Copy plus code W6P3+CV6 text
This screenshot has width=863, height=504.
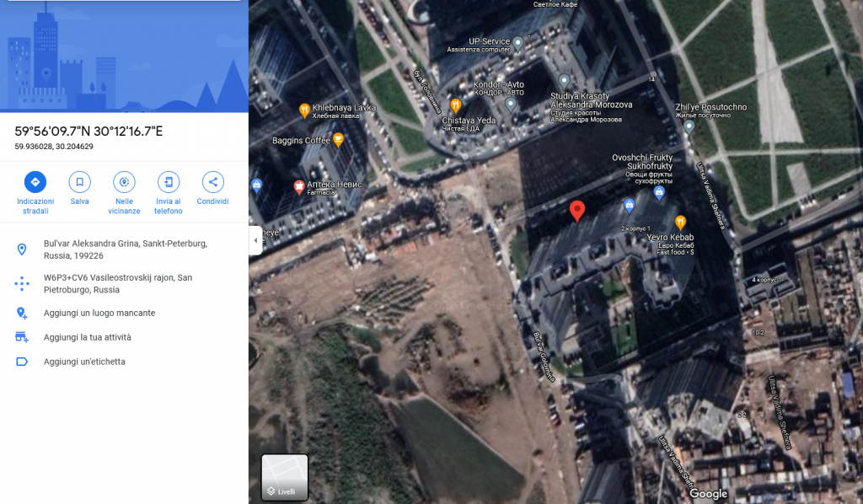click(118, 283)
